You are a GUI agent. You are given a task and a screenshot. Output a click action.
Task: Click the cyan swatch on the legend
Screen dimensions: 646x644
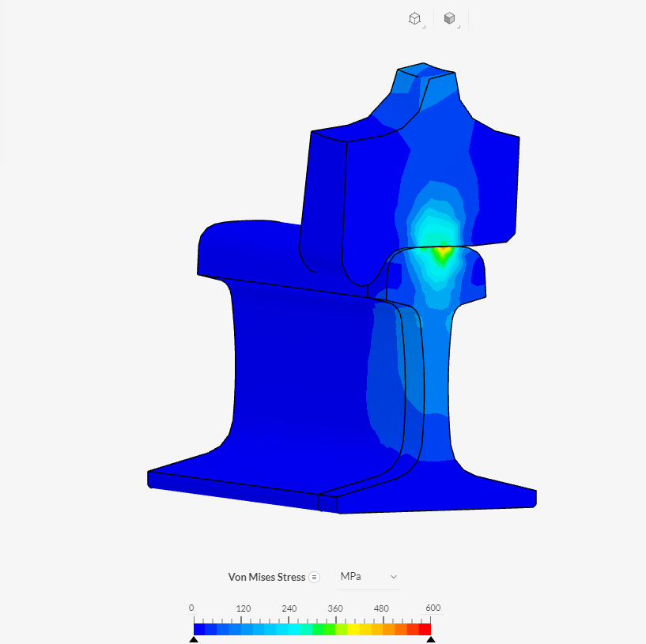294,629
